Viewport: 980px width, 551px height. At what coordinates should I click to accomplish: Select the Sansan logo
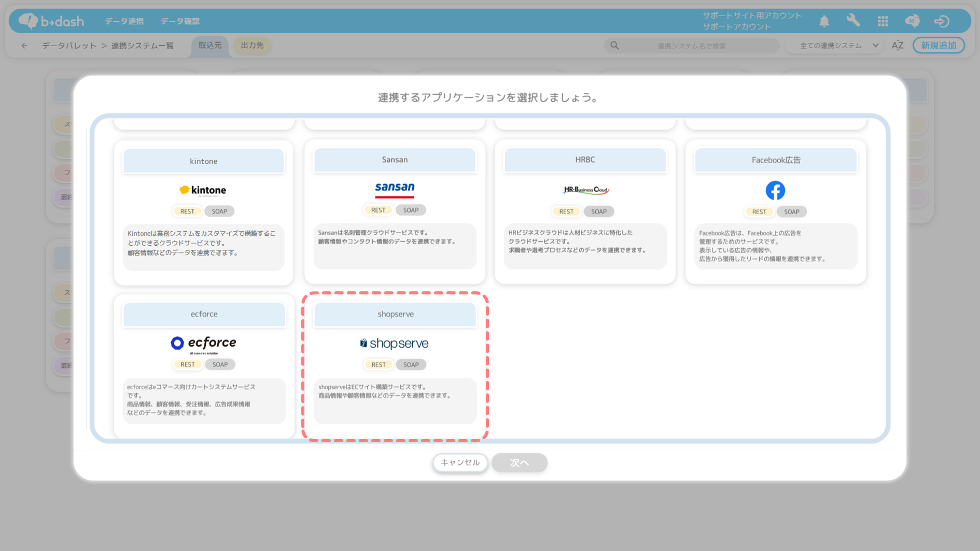pos(395,189)
